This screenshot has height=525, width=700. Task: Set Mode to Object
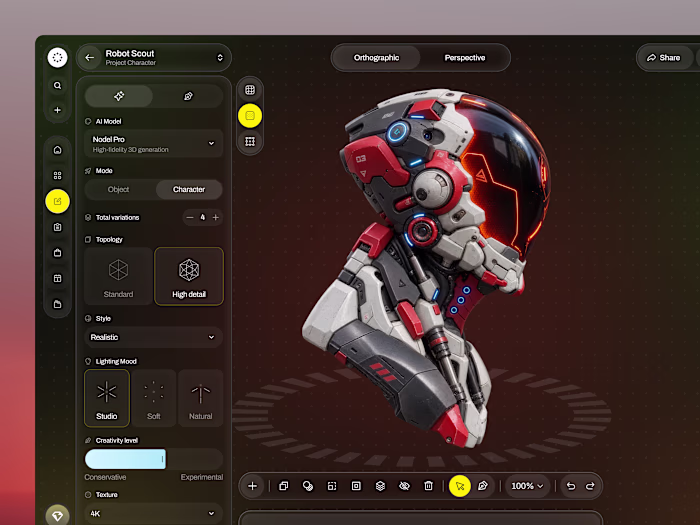(x=119, y=189)
